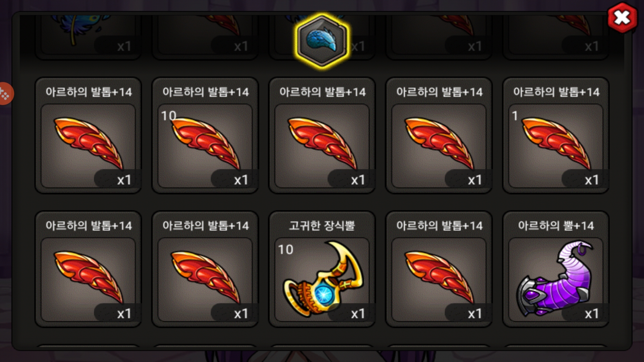
Task: Tap the x1 count badge on purple horn
Action: tap(585, 313)
